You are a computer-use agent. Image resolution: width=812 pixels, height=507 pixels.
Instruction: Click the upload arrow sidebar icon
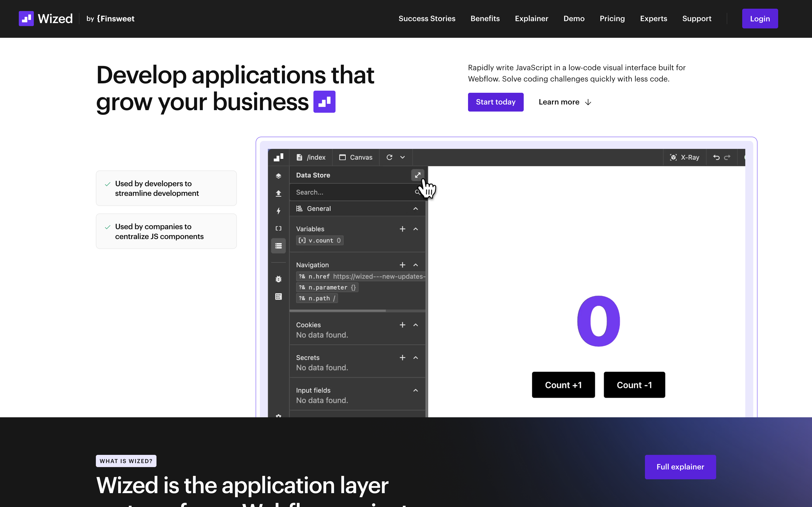(x=278, y=193)
